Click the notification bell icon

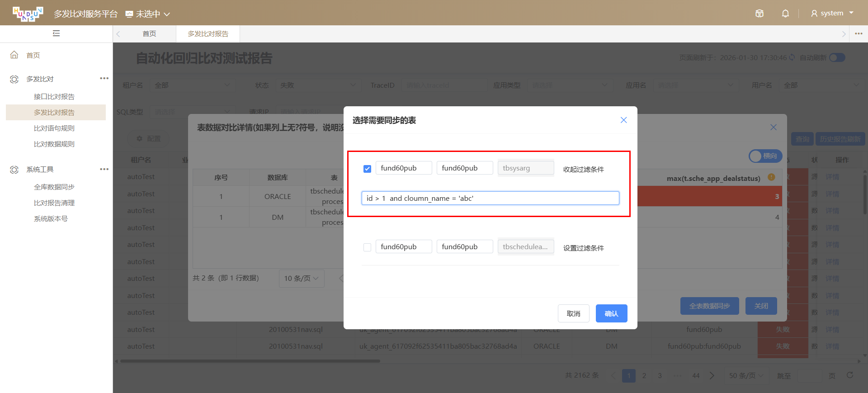click(x=785, y=14)
